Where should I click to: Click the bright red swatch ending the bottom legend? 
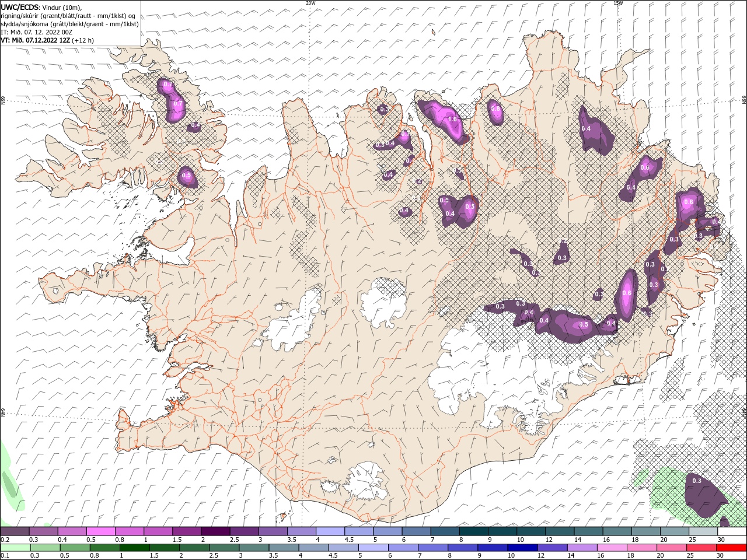(x=731, y=548)
